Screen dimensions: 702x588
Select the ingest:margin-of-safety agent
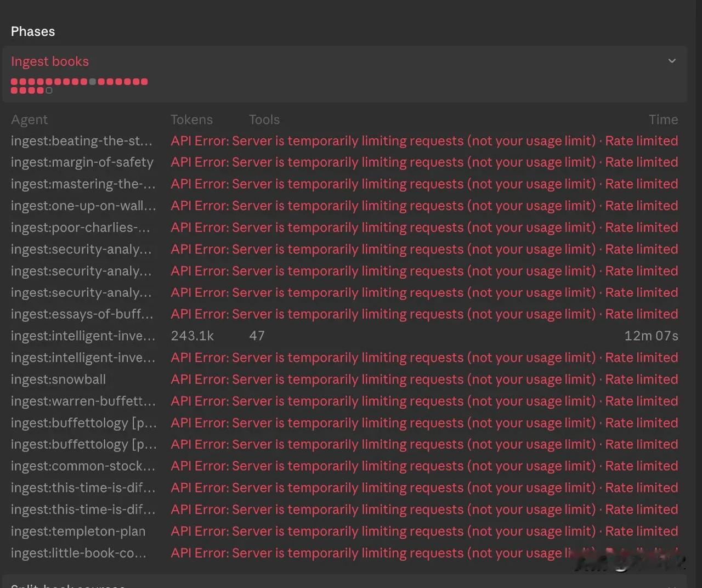tap(82, 162)
